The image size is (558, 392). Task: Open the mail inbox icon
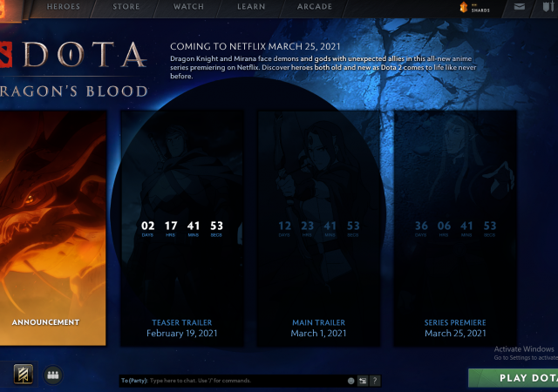click(520, 7)
